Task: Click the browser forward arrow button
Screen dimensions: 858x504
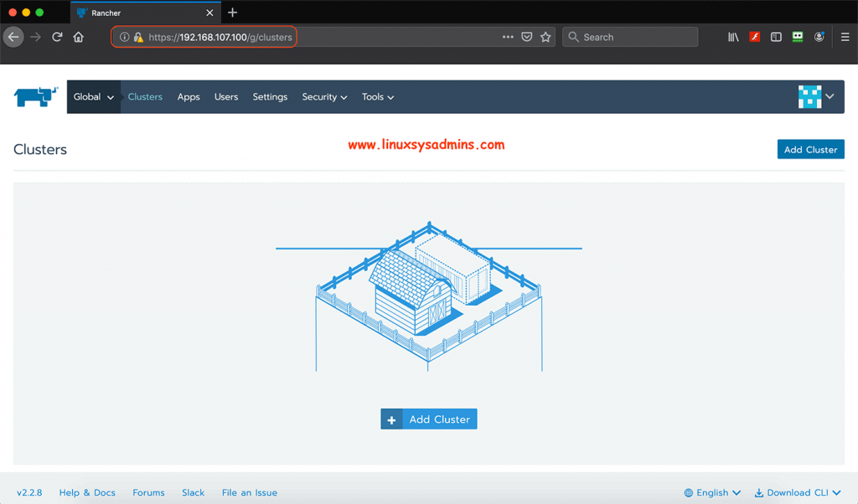Action: click(x=35, y=37)
